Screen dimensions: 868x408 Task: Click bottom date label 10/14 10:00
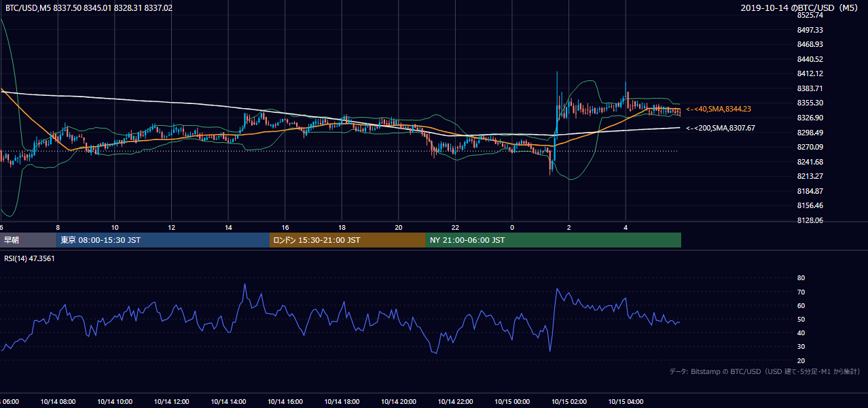pyautogui.click(x=115, y=402)
